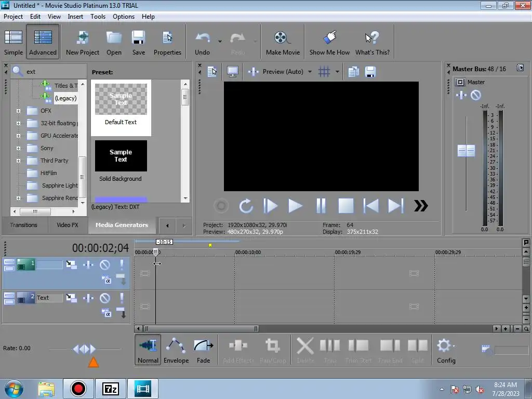
Task: Toggle compositing mode on track 1
Action: 106,280
